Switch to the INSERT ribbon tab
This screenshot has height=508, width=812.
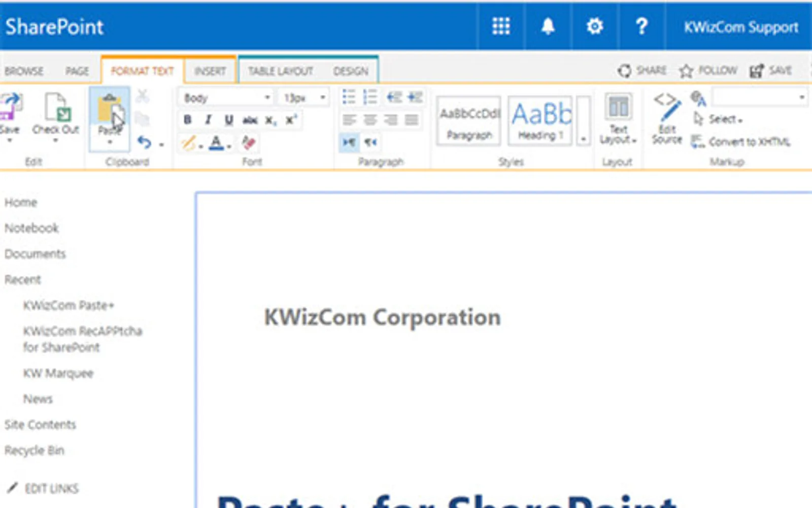coord(210,71)
